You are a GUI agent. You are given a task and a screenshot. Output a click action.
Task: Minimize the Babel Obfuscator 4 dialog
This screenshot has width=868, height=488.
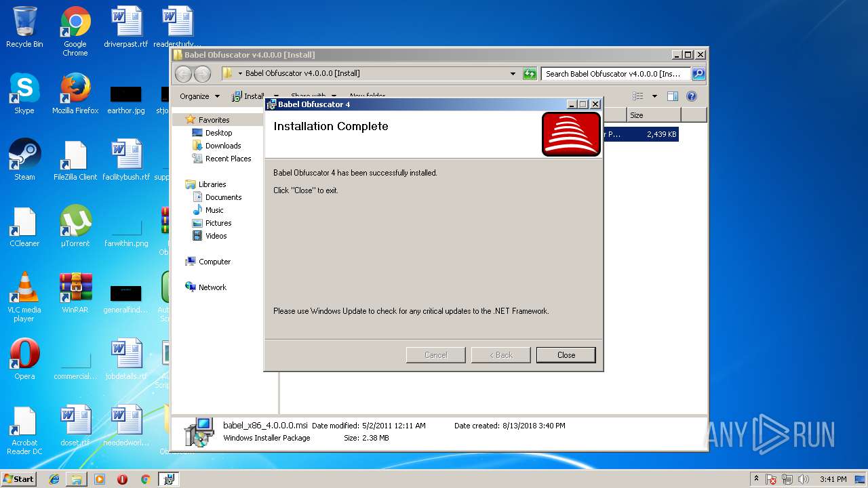[572, 104]
